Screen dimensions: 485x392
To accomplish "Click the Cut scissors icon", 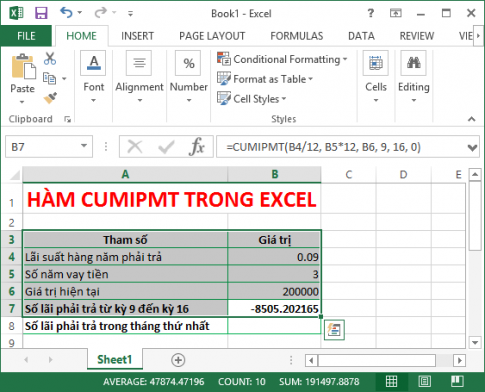I will click(50, 59).
